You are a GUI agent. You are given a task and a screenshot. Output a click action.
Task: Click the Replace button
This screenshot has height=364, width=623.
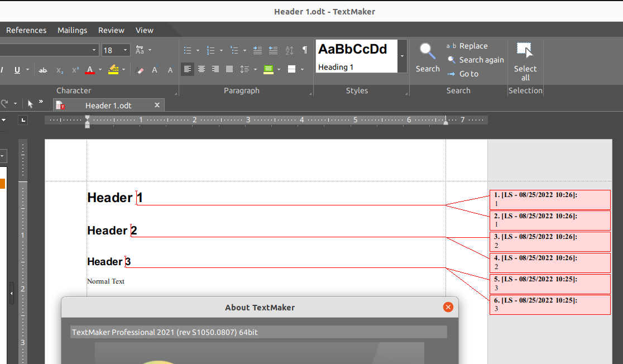[467, 46]
